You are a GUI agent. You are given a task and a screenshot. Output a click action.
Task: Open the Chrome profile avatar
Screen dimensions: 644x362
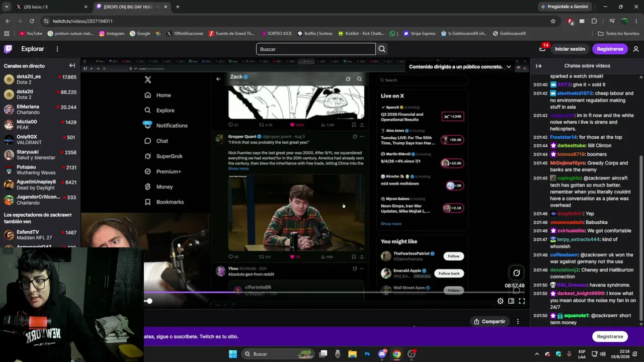tap(624, 21)
